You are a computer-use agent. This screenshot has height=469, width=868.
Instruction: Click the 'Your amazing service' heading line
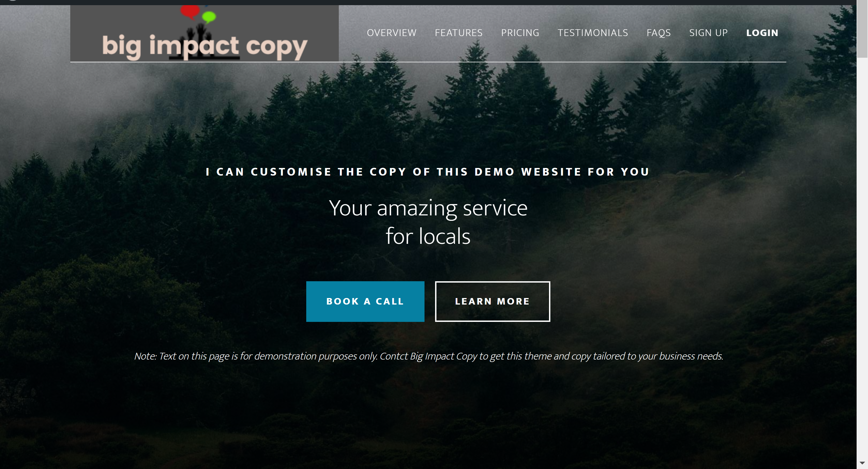[428, 208]
